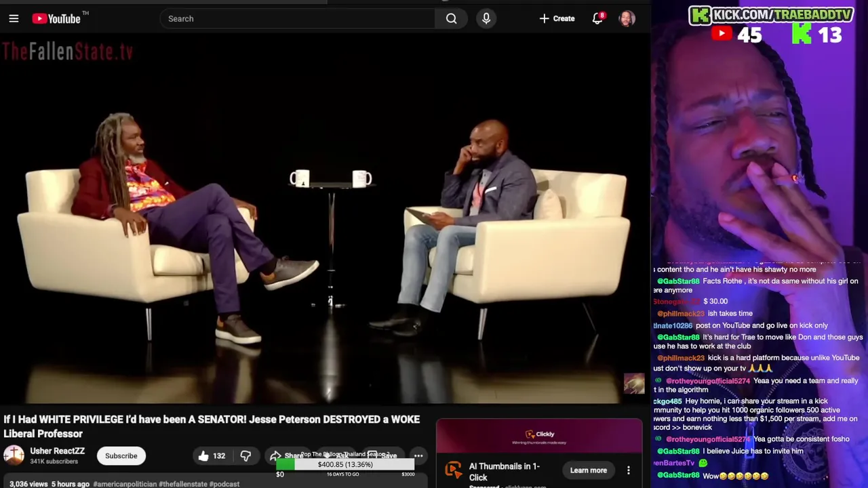Click Learn more on the Clickly ad
This screenshot has width=868, height=488.
click(589, 470)
